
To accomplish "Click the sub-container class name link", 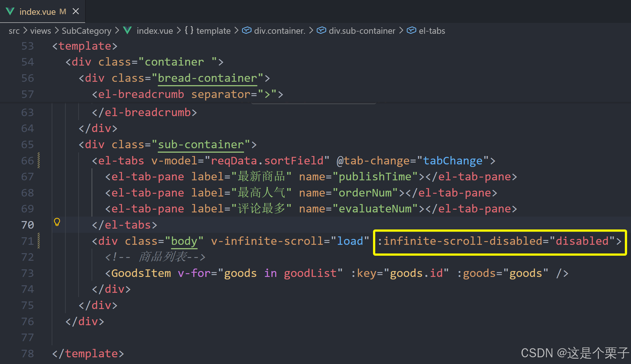I will (201, 145).
